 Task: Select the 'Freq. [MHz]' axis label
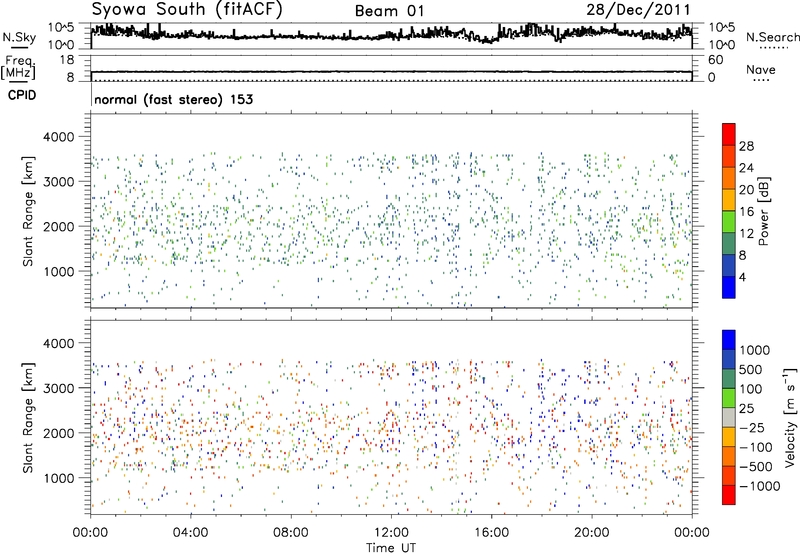[x=18, y=66]
